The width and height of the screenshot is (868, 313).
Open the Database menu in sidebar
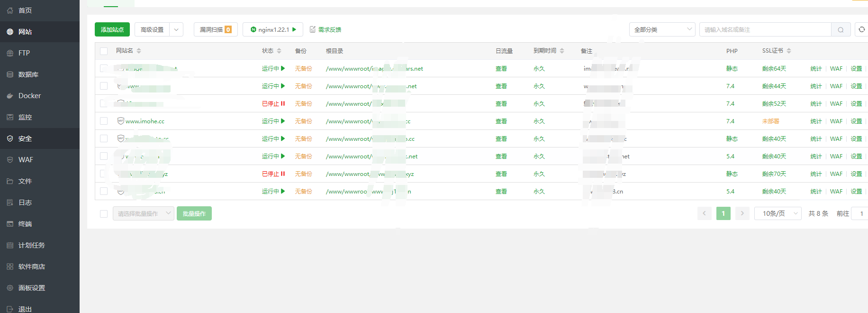point(28,74)
